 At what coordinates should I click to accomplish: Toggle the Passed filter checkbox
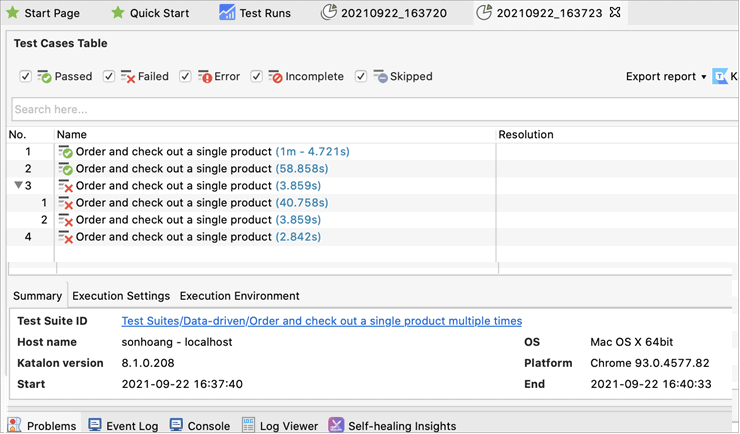click(25, 76)
